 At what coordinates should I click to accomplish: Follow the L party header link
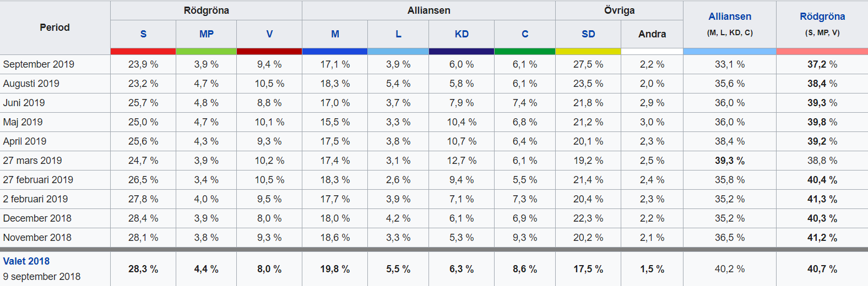(x=398, y=34)
